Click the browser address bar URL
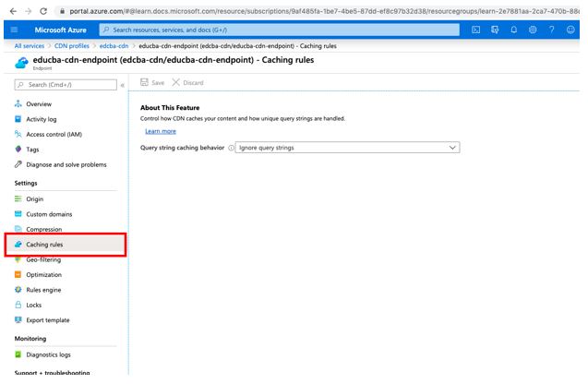Viewport: 588px width, 384px height. coord(322,11)
